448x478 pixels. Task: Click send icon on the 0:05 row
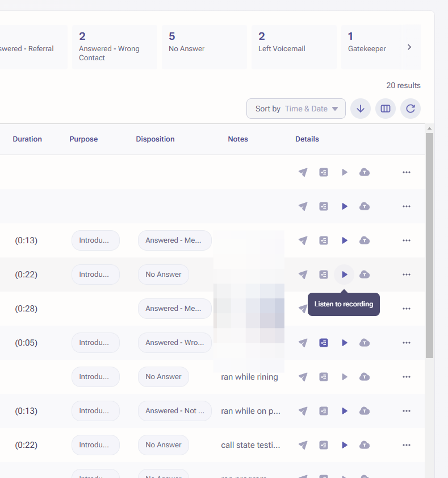(303, 343)
